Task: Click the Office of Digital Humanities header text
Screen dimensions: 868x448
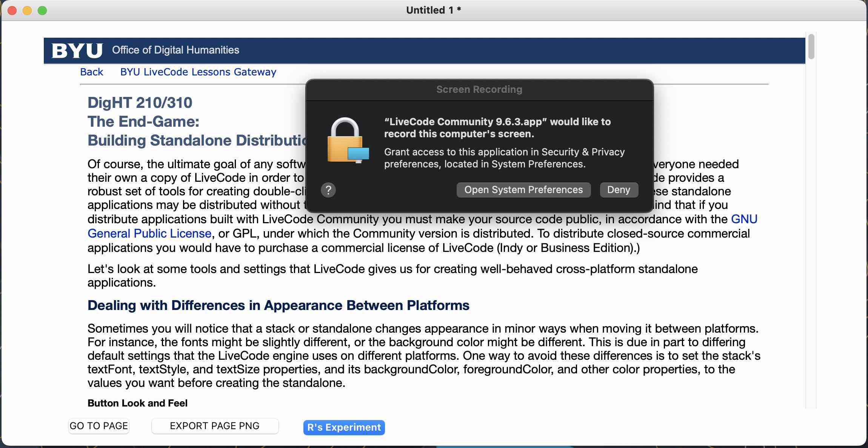Action: [175, 50]
